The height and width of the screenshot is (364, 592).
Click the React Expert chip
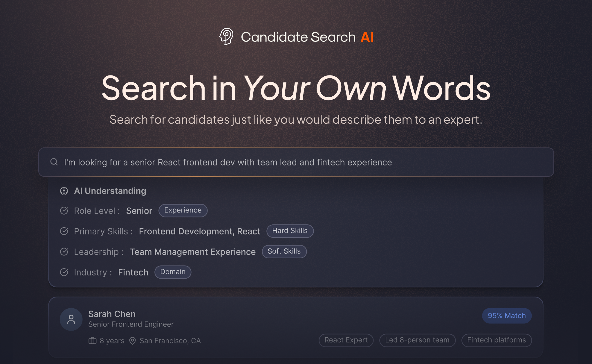coord(346,340)
